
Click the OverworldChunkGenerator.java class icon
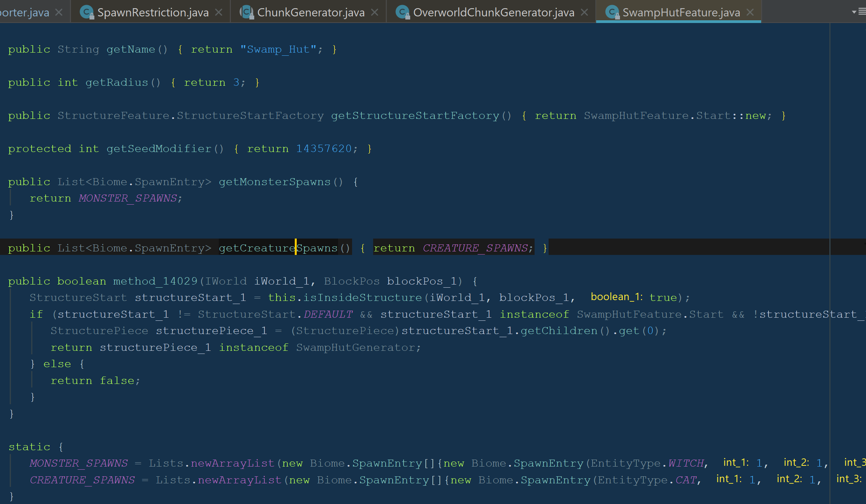tap(402, 12)
